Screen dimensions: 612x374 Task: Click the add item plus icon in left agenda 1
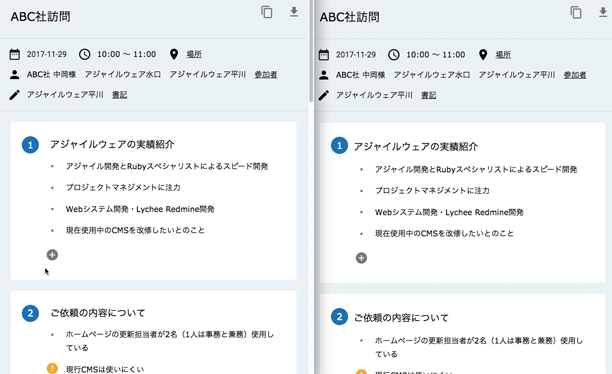[x=52, y=255]
